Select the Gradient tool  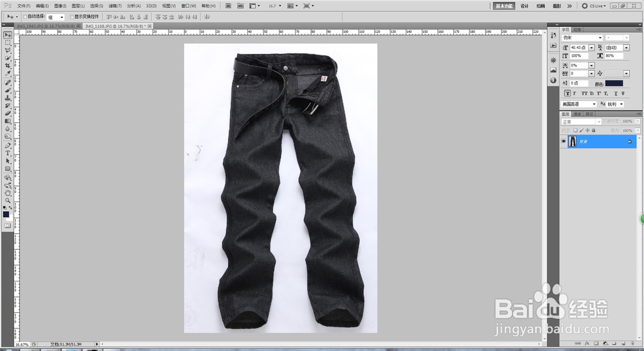point(7,121)
